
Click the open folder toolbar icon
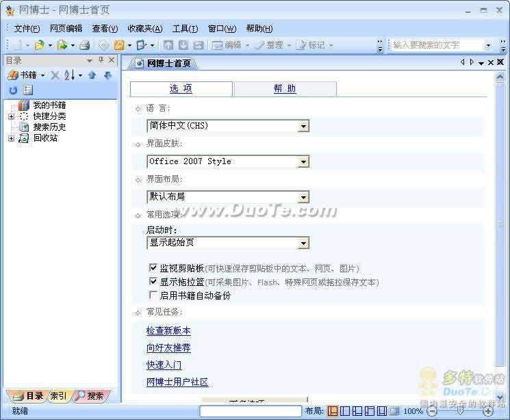point(40,45)
